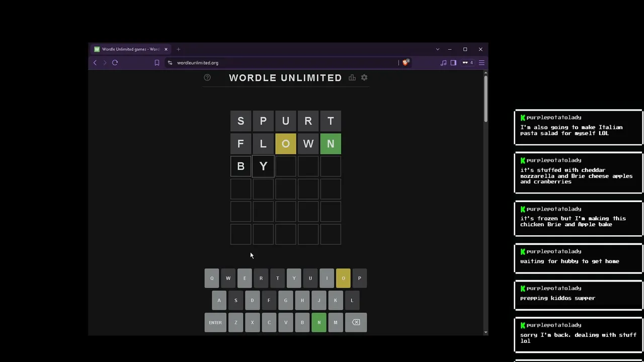Click the U key on the on-screen keyboard
This screenshot has width=644, height=362.
[310, 278]
